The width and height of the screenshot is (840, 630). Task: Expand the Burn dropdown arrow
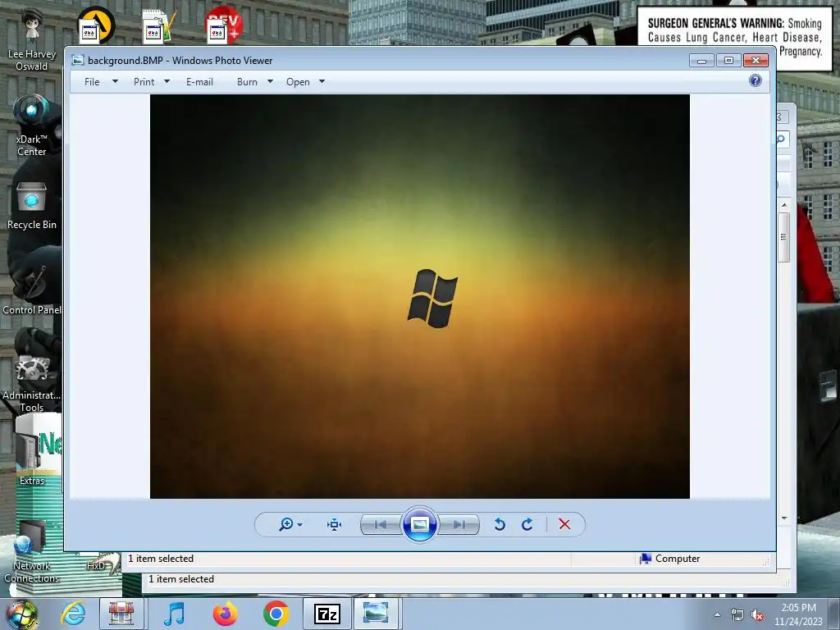click(270, 81)
